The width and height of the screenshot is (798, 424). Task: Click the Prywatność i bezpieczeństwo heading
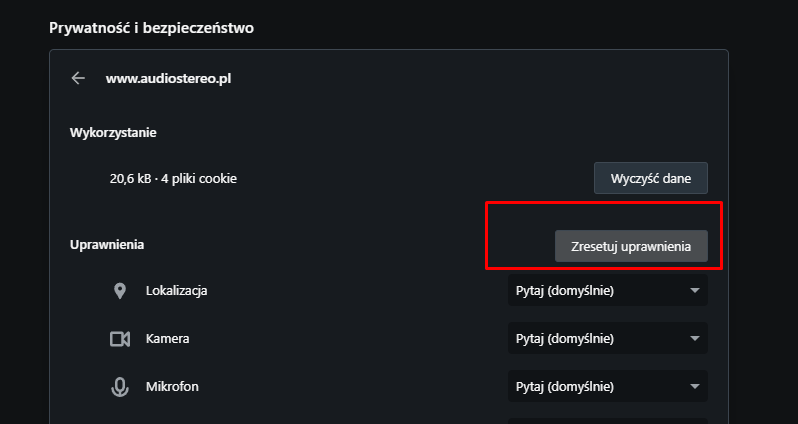pos(151,28)
